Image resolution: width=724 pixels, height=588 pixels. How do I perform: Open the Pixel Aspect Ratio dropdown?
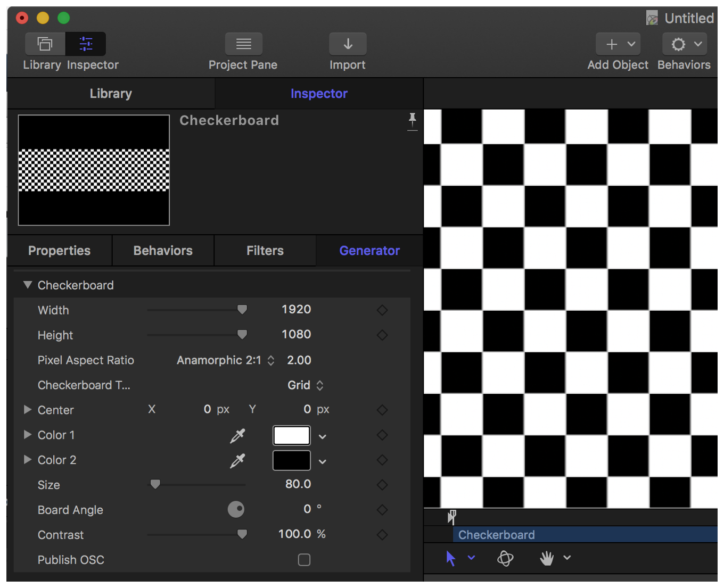tap(226, 360)
